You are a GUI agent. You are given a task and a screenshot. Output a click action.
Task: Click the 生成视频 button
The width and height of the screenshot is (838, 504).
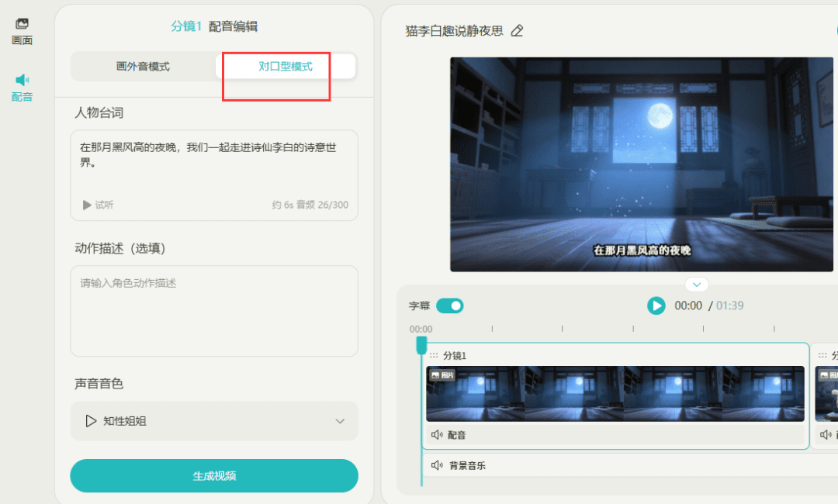click(x=214, y=476)
